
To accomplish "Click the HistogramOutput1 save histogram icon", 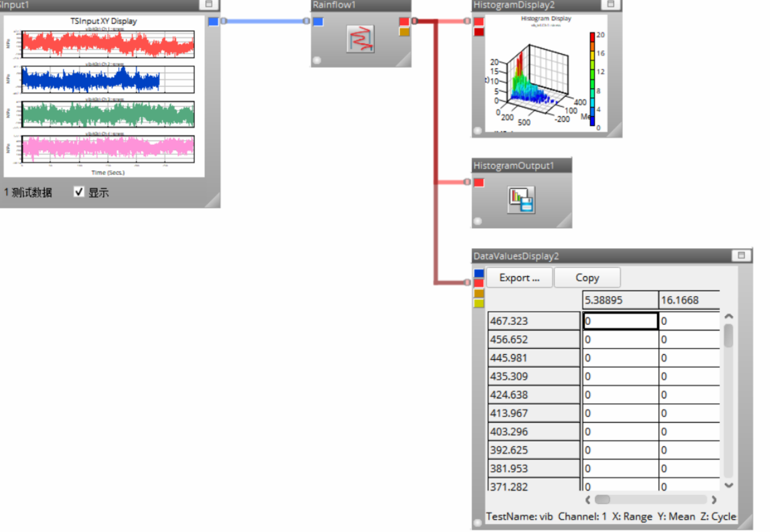I will [521, 199].
